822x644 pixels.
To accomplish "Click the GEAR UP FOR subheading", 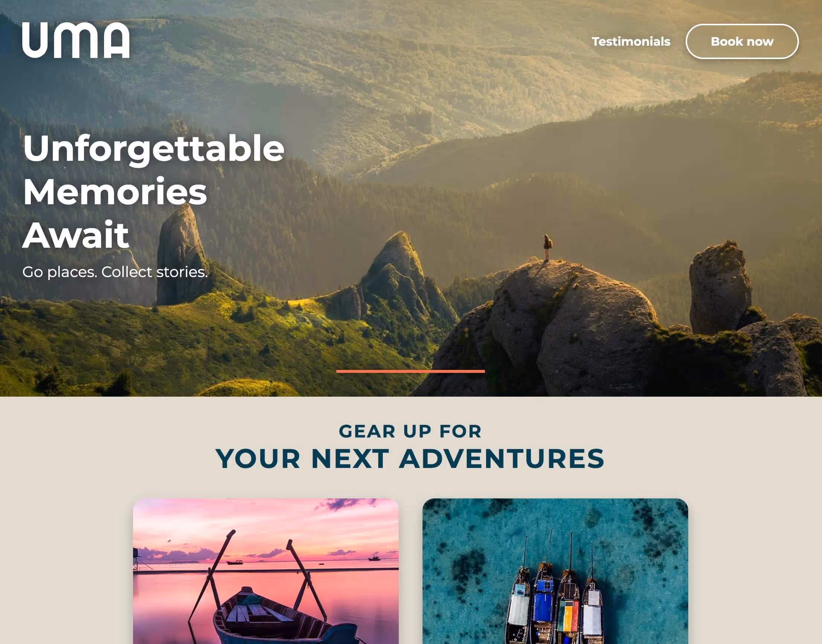I will pyautogui.click(x=410, y=431).
